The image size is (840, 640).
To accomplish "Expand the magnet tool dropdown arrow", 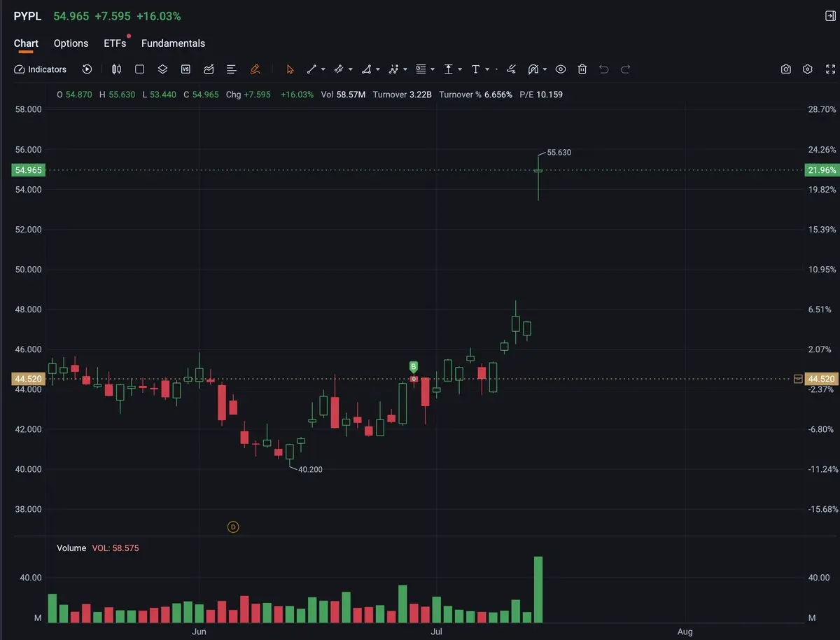I will [x=545, y=69].
